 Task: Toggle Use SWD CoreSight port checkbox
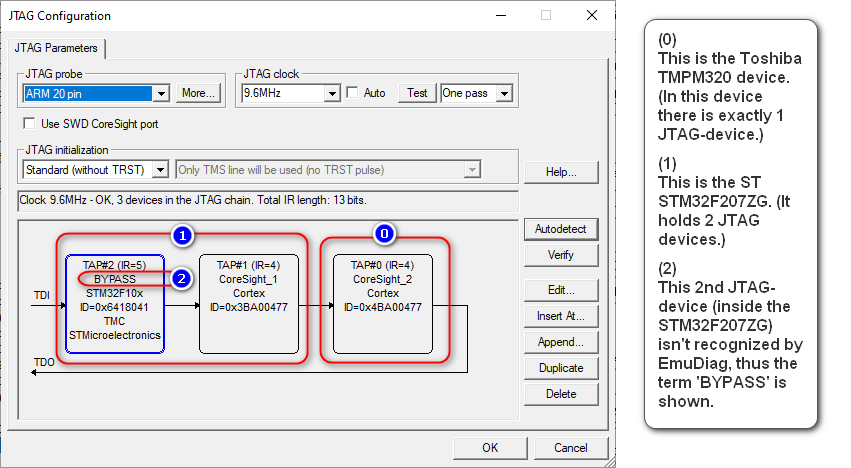pyautogui.click(x=29, y=124)
